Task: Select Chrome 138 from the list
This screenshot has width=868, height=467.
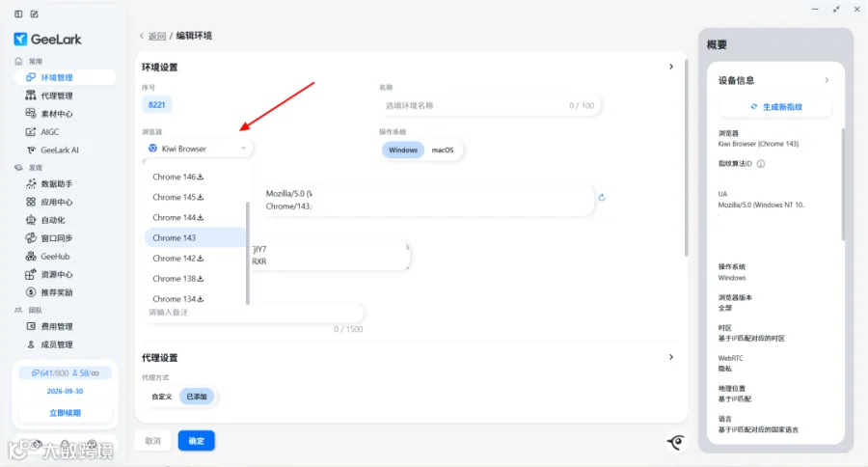Action: pyautogui.click(x=195, y=279)
